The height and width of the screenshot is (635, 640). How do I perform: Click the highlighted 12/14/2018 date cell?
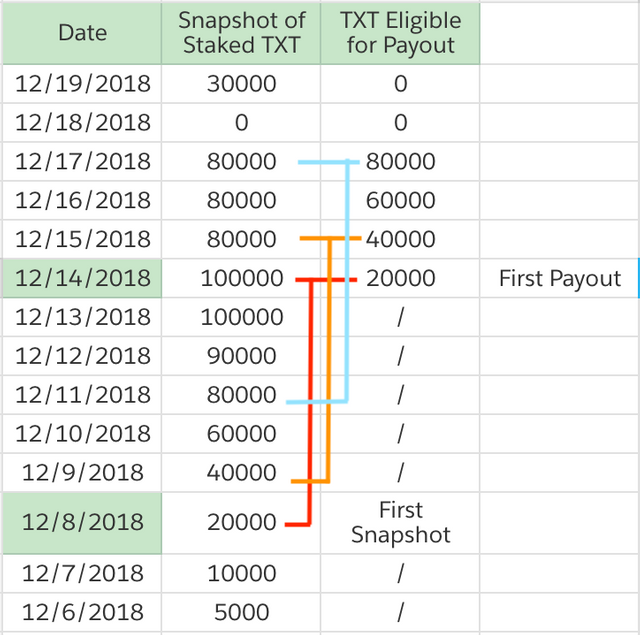82,279
